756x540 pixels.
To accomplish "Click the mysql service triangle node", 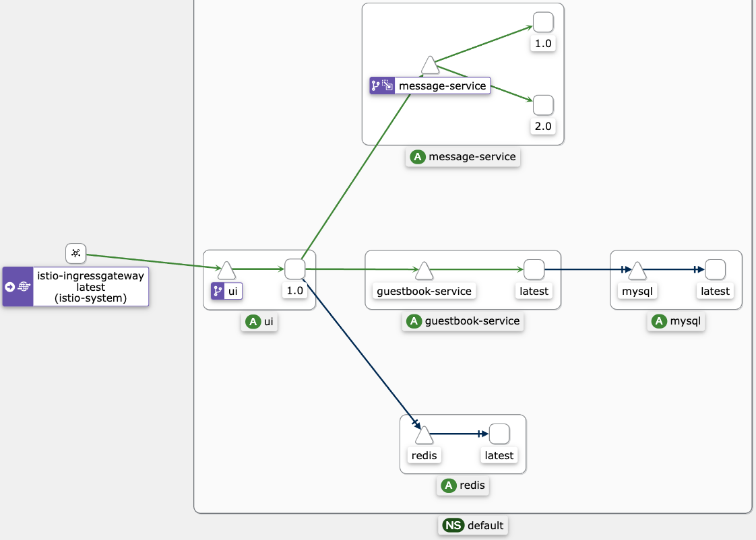I will coord(637,271).
